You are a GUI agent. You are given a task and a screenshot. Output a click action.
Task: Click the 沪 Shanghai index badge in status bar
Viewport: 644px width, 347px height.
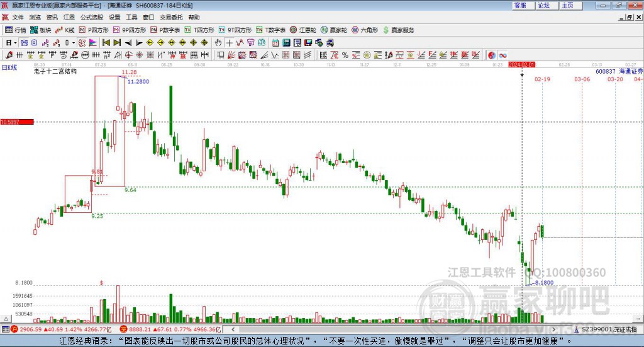point(14,329)
